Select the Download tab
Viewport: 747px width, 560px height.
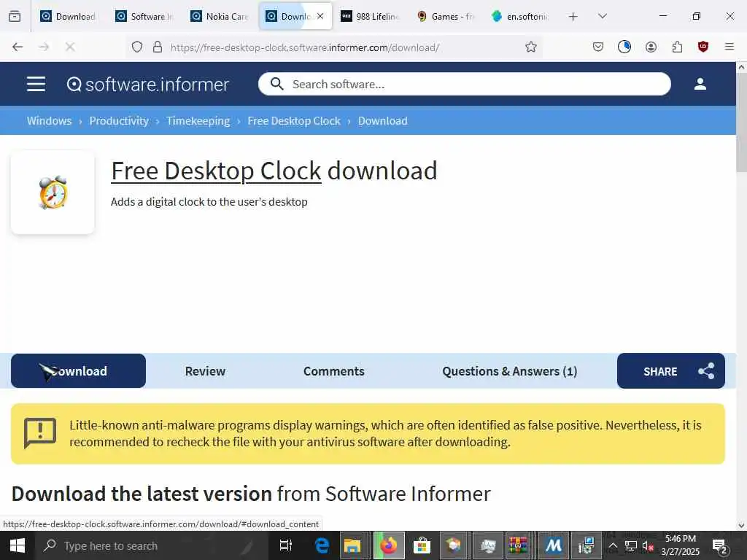tap(79, 371)
